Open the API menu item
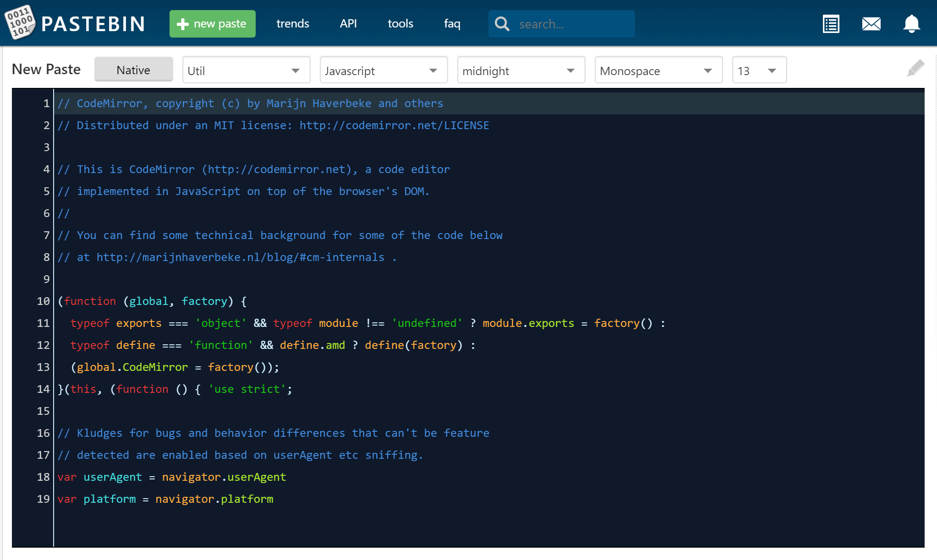937x560 pixels. click(x=348, y=24)
